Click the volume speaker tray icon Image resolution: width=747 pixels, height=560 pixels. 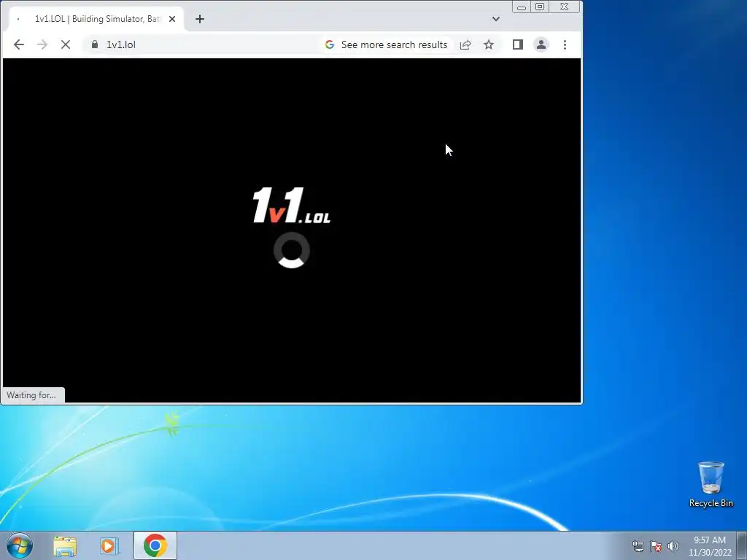[673, 546]
